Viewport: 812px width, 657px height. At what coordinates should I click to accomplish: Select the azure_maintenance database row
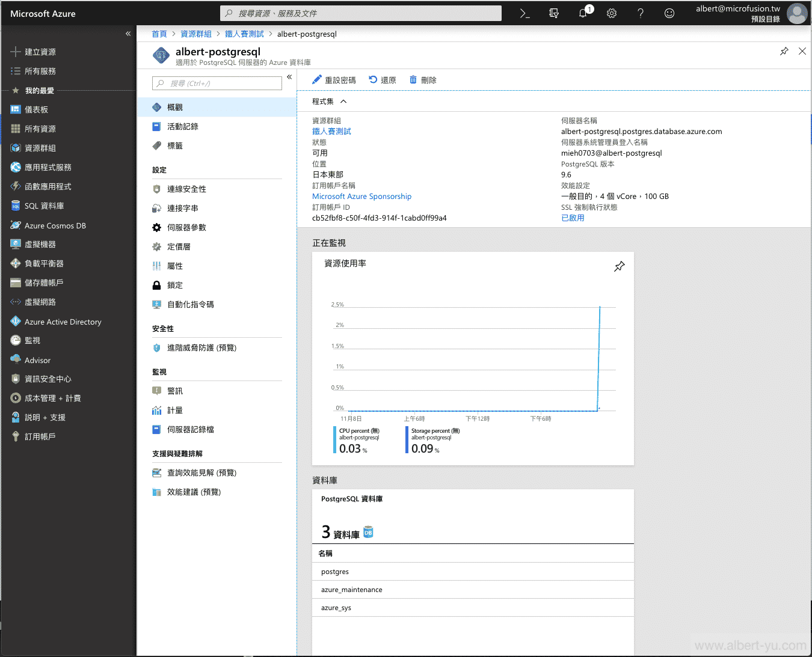click(473, 590)
